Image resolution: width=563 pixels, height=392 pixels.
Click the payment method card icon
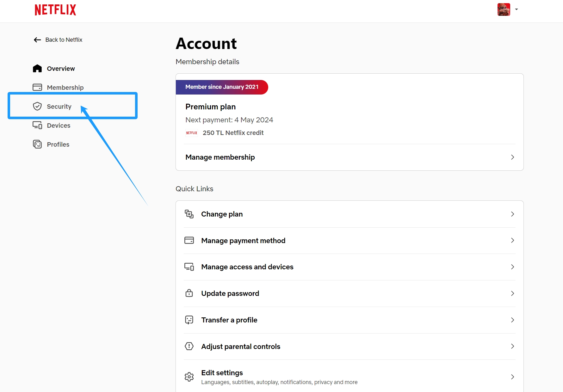[189, 240]
